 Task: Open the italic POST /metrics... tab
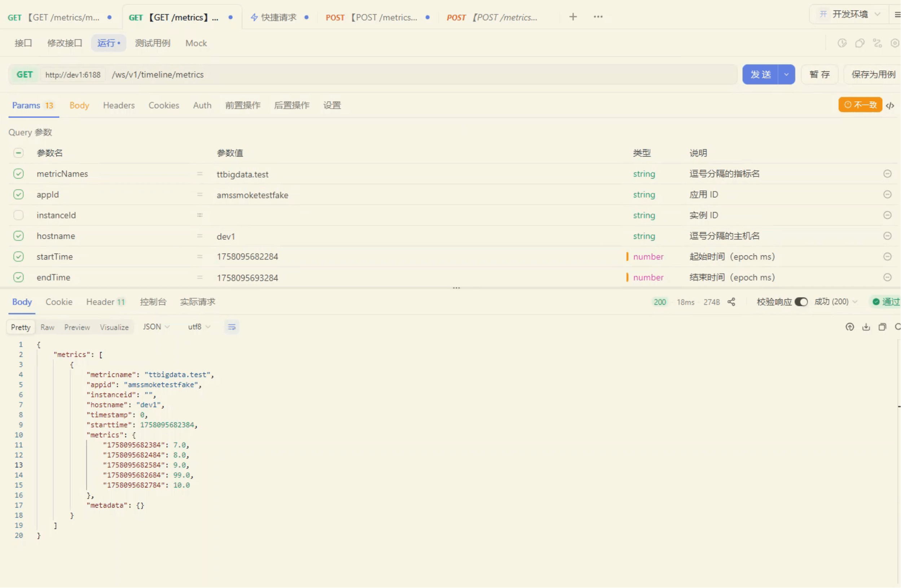click(492, 17)
